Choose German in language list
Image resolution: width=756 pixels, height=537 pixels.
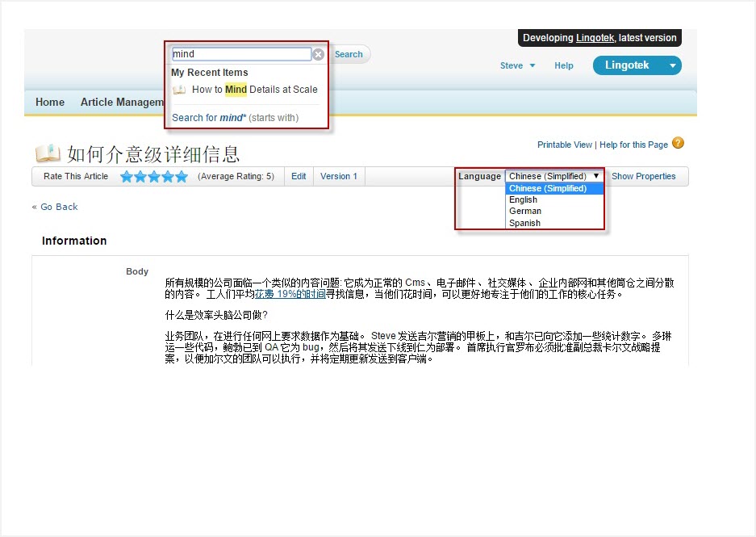pyautogui.click(x=525, y=212)
